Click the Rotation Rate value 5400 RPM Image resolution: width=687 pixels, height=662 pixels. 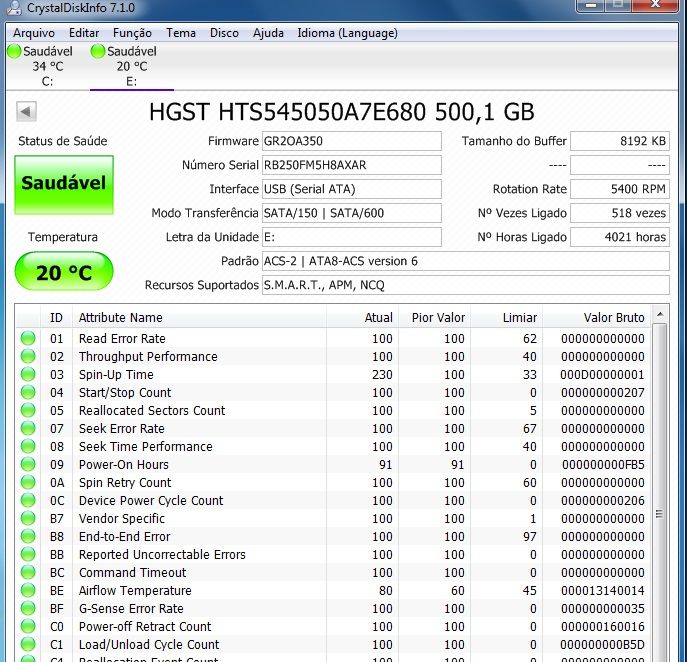(x=620, y=189)
